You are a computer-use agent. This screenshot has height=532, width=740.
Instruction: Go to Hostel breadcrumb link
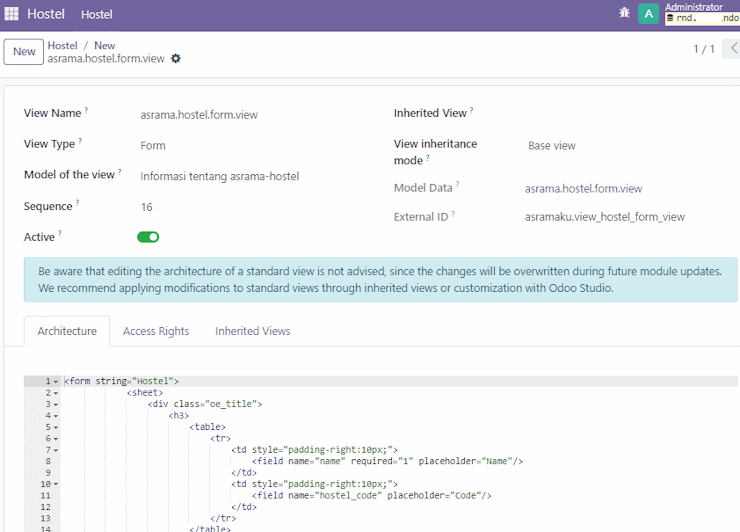[x=62, y=45]
